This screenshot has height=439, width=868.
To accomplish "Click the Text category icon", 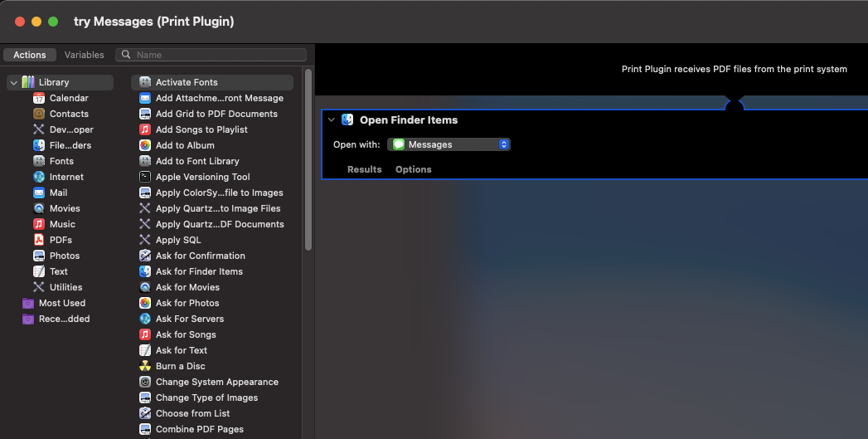I will [x=39, y=271].
